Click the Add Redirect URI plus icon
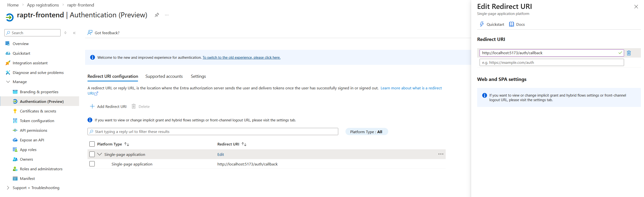Screen dimensions: 644x197 (x=92, y=106)
